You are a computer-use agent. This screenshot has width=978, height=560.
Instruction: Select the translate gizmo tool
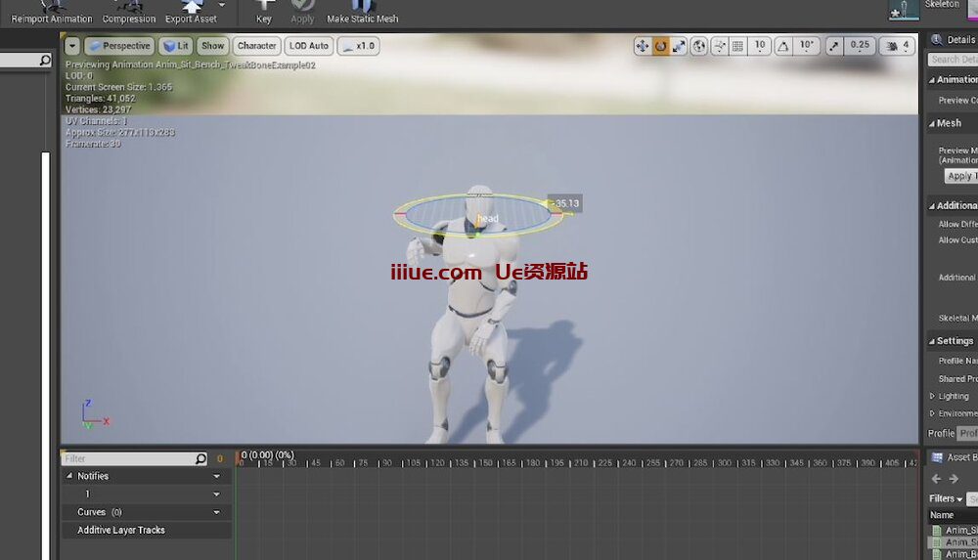[643, 46]
